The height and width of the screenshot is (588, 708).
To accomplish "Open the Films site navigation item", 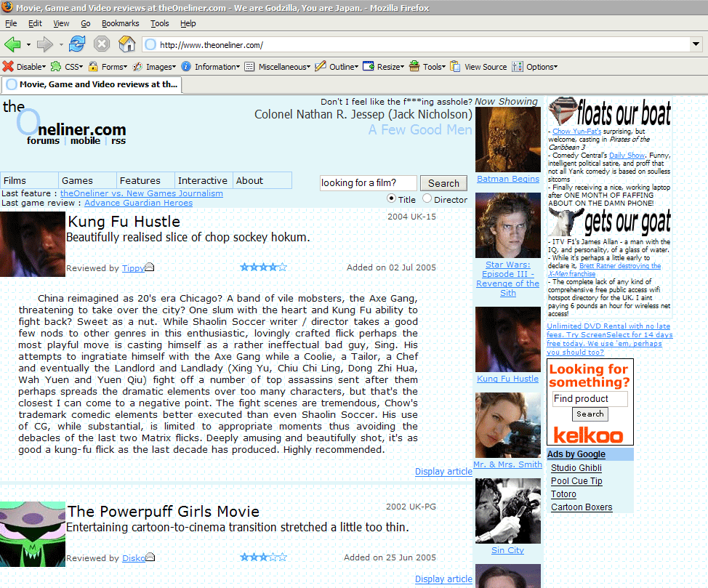I will (29, 180).
